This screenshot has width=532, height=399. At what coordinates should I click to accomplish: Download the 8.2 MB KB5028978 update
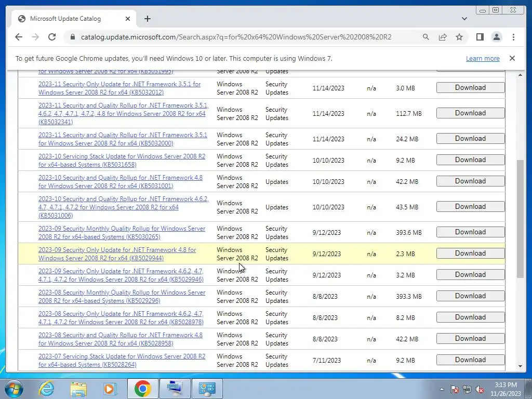click(x=470, y=317)
